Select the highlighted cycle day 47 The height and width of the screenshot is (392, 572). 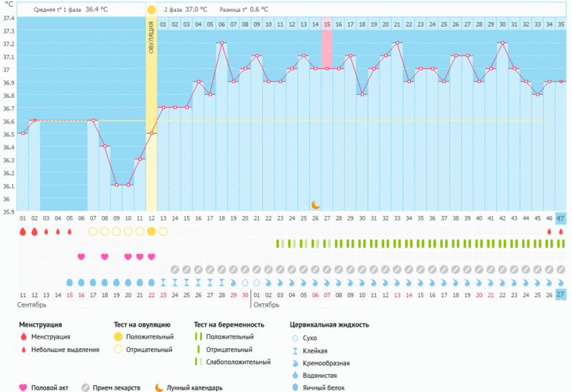(560, 218)
